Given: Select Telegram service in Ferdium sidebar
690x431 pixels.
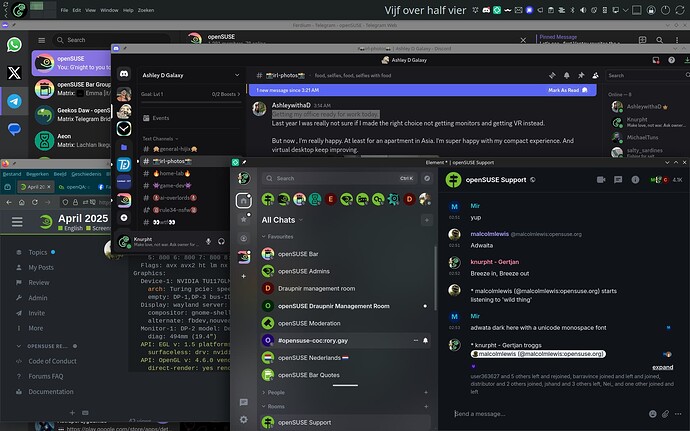Looking at the screenshot, I should click(14, 101).
